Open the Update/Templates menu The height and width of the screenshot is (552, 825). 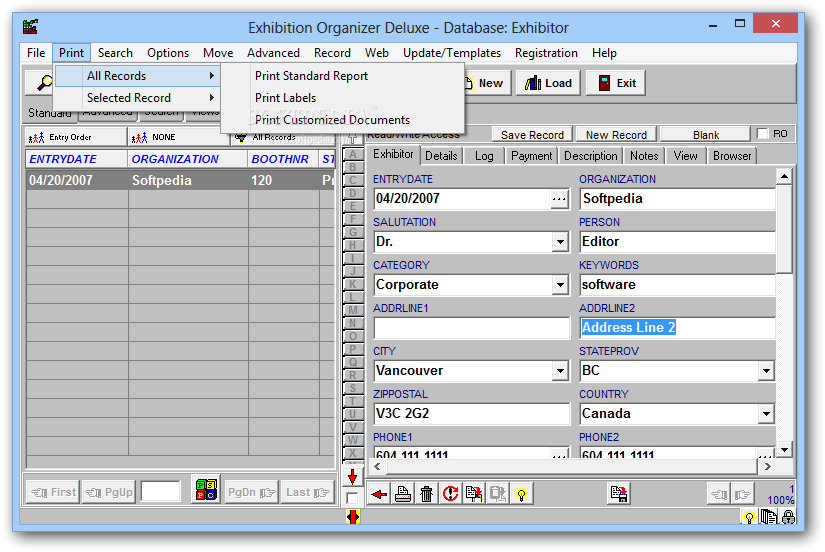451,53
